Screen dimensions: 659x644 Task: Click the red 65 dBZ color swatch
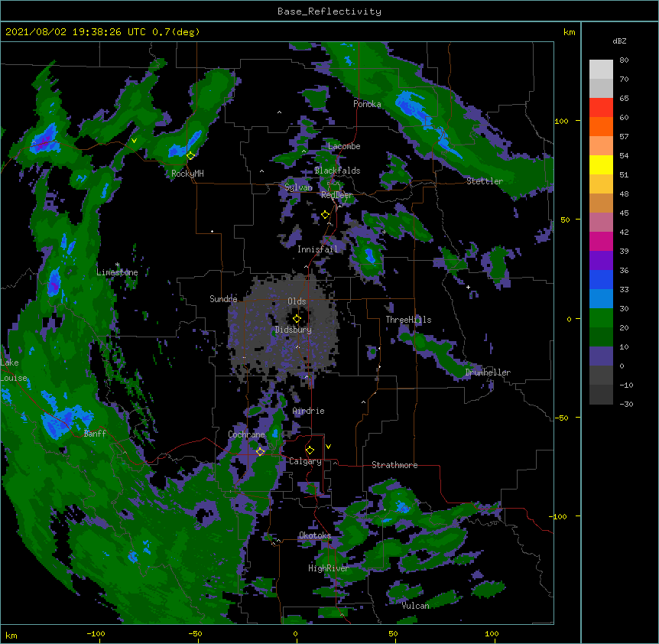601,107
